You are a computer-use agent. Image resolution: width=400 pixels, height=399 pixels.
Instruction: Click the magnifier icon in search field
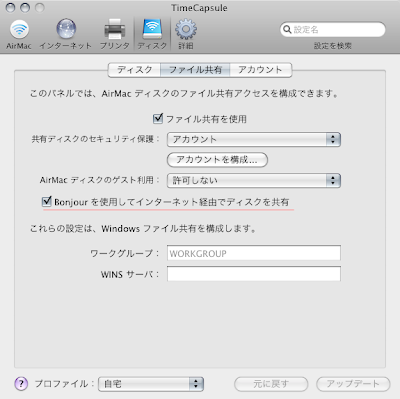coord(287,30)
